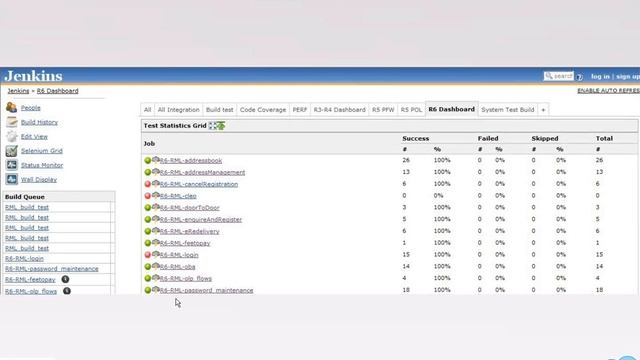Open the All Integration tab
The image size is (640, 360).
point(178,110)
